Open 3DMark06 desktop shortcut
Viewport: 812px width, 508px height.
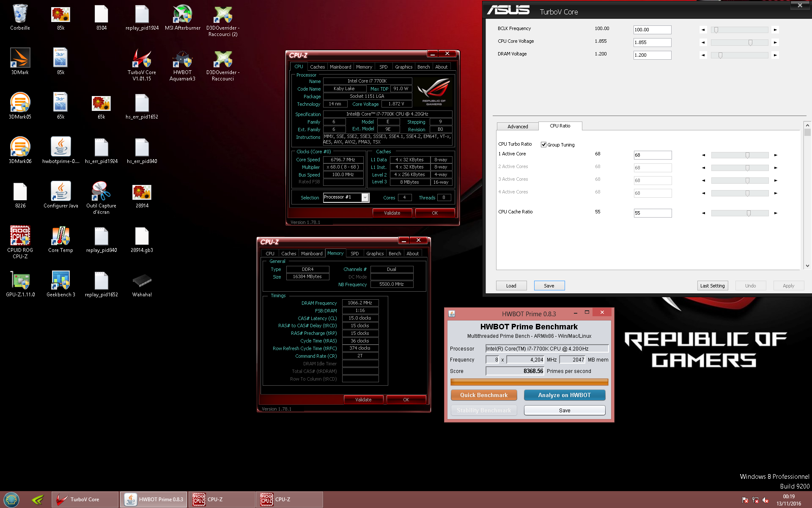(x=20, y=150)
